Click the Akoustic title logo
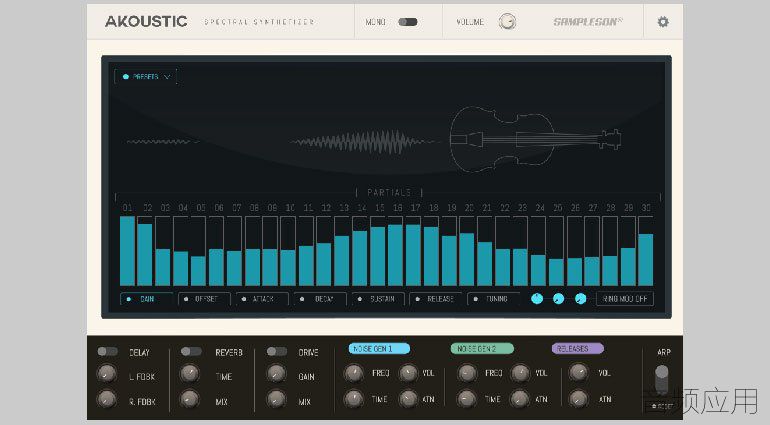The image size is (770, 425). pos(146,22)
